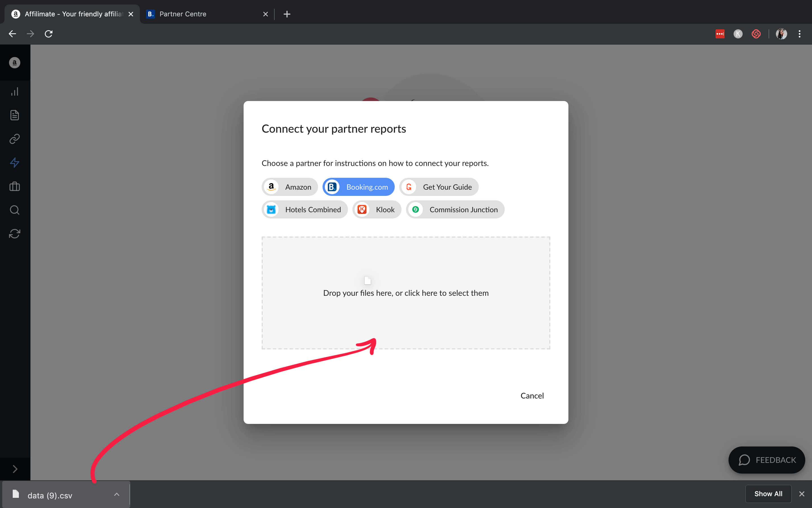Open the chain link icon in the sidebar

14,139
